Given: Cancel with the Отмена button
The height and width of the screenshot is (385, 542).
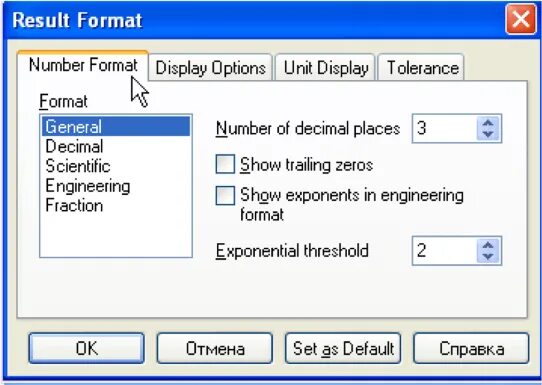Looking at the screenshot, I should [x=215, y=348].
